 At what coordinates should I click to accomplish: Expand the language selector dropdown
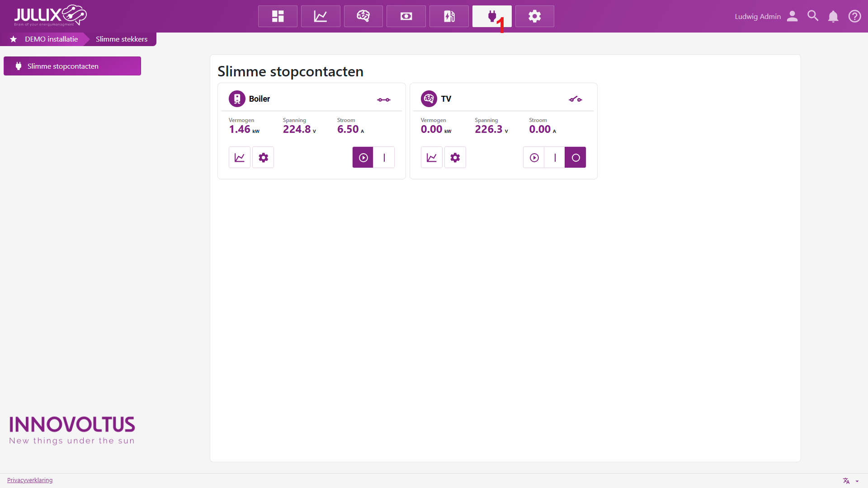[x=851, y=481]
